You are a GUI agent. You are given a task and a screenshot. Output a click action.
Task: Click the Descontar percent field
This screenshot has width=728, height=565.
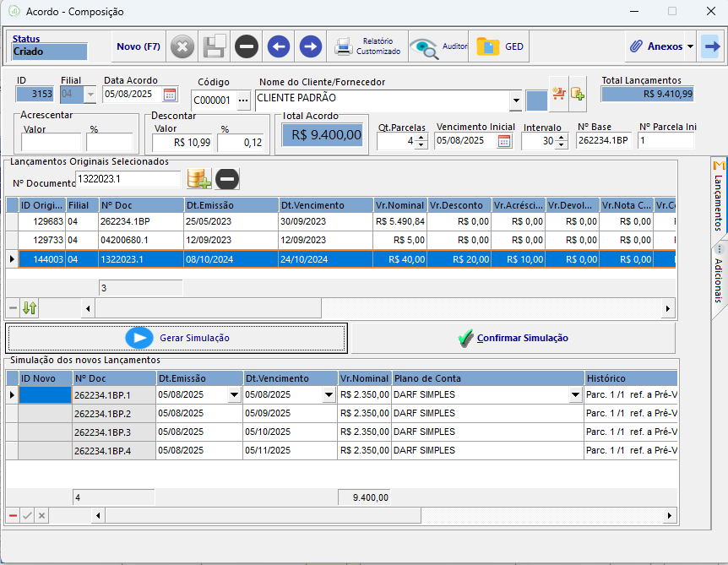(x=241, y=143)
